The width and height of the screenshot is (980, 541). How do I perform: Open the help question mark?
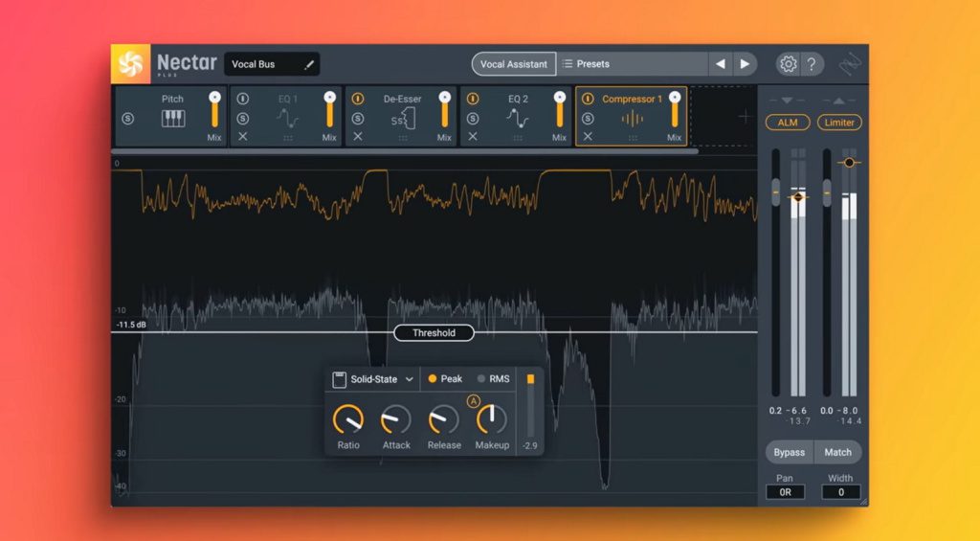tap(812, 64)
